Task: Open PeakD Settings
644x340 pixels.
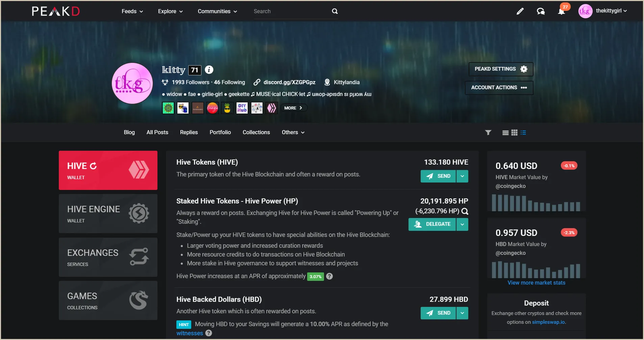Action: 501,69
